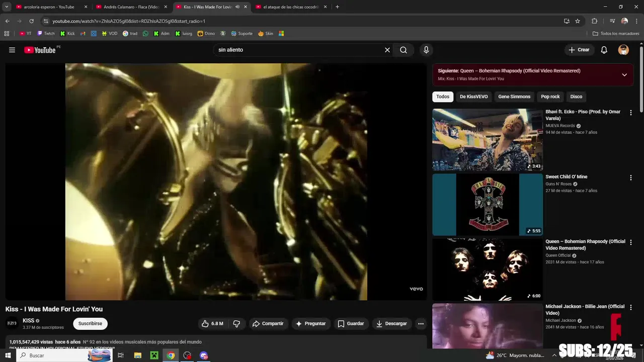Open the media control toolbar icon
This screenshot has height=362, width=644.
[612, 21]
